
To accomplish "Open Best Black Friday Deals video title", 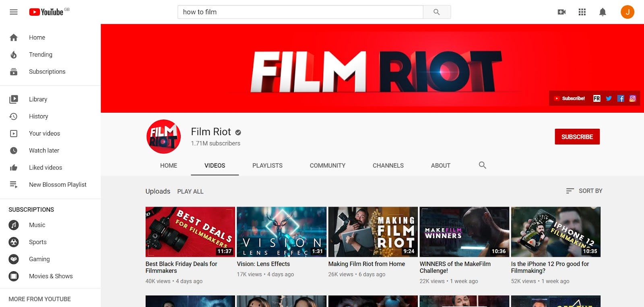I will pyautogui.click(x=181, y=268).
